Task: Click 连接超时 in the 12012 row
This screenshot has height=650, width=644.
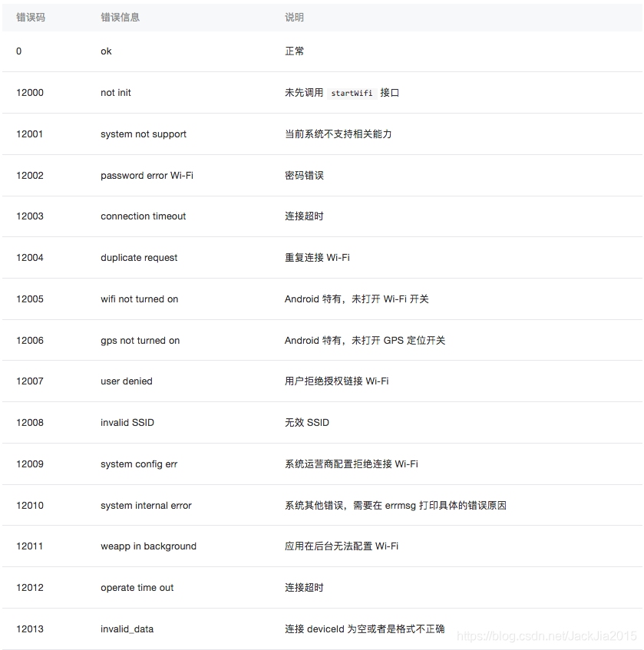Action: pos(305,588)
